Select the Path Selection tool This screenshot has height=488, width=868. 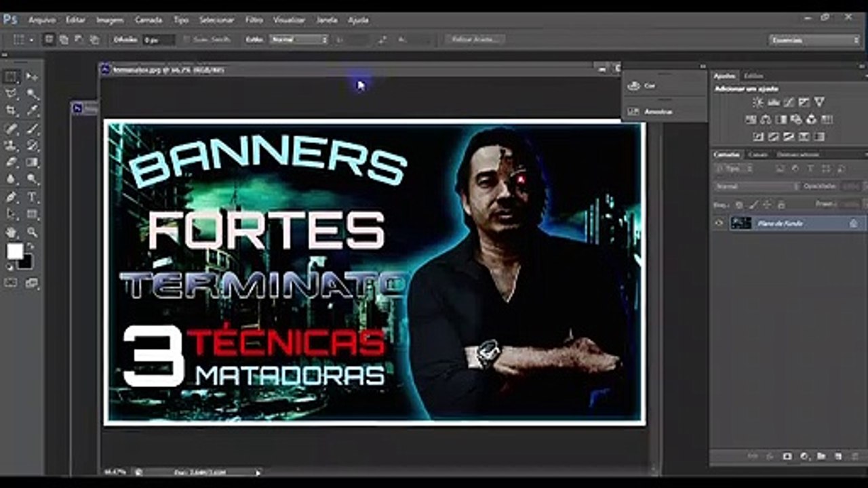(12, 214)
